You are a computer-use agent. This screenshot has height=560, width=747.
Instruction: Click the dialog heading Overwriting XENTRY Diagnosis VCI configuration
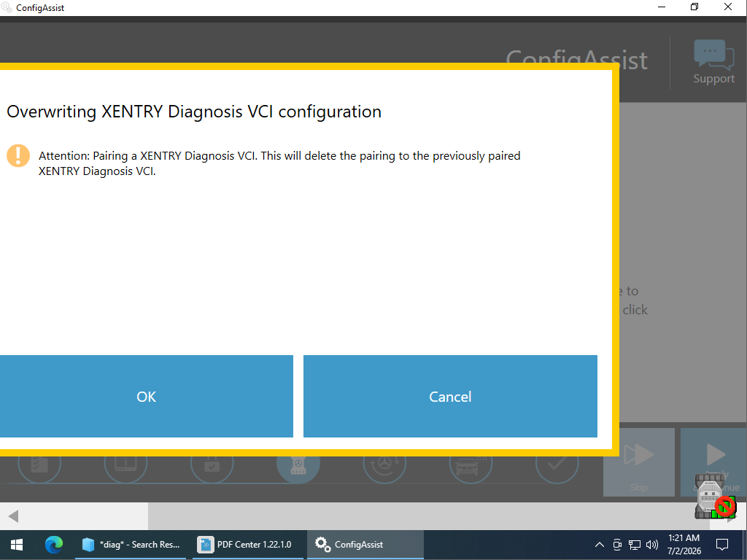(x=194, y=112)
